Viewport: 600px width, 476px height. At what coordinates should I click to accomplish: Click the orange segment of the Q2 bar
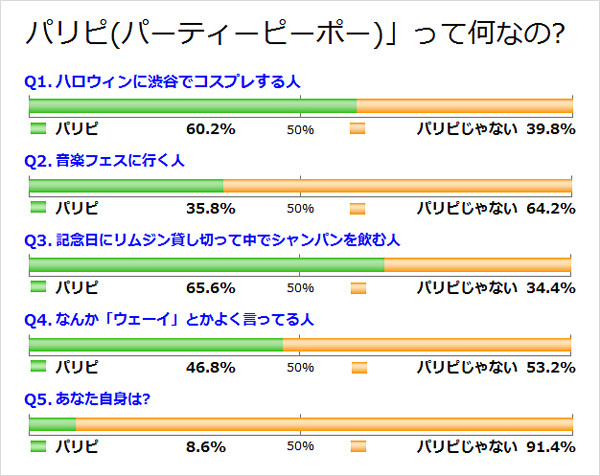point(397,186)
